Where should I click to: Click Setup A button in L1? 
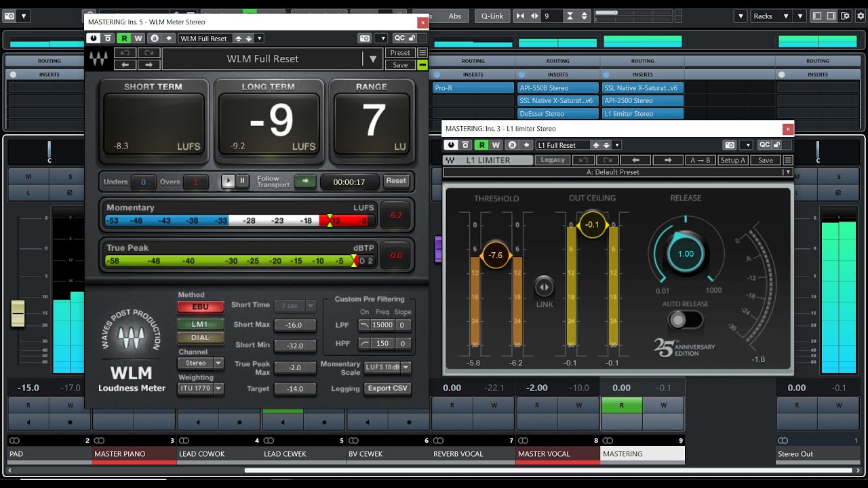coord(733,161)
